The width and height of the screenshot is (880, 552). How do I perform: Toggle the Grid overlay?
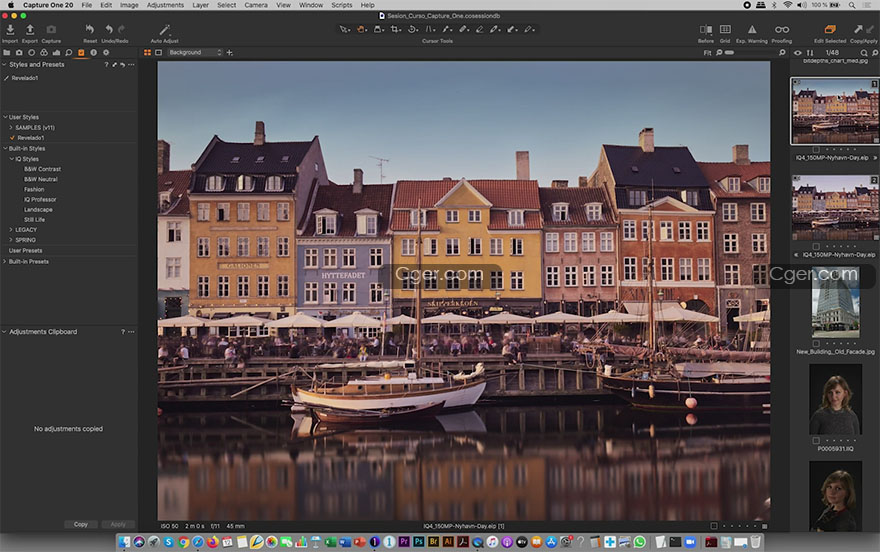click(x=725, y=29)
